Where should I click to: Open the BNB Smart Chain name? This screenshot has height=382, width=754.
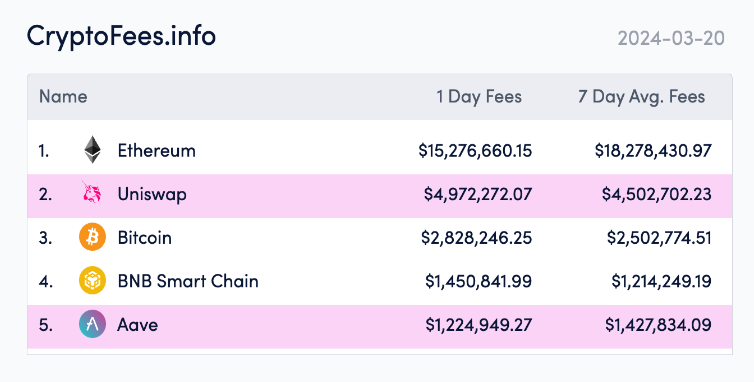(x=188, y=281)
